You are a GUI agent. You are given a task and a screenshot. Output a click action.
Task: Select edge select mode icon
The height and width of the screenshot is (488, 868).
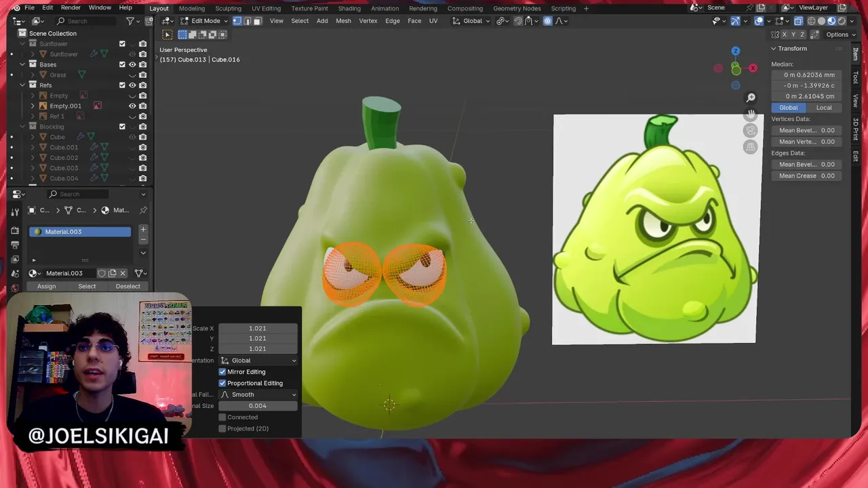pos(248,21)
